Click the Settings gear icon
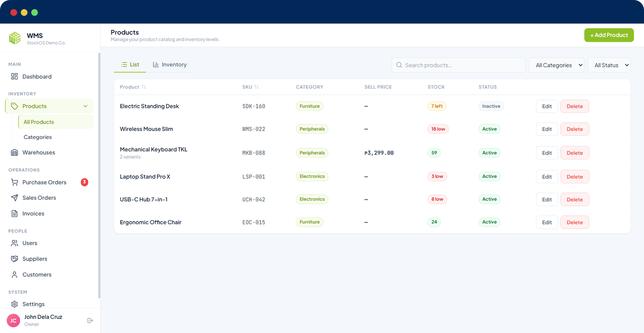 pos(14,304)
